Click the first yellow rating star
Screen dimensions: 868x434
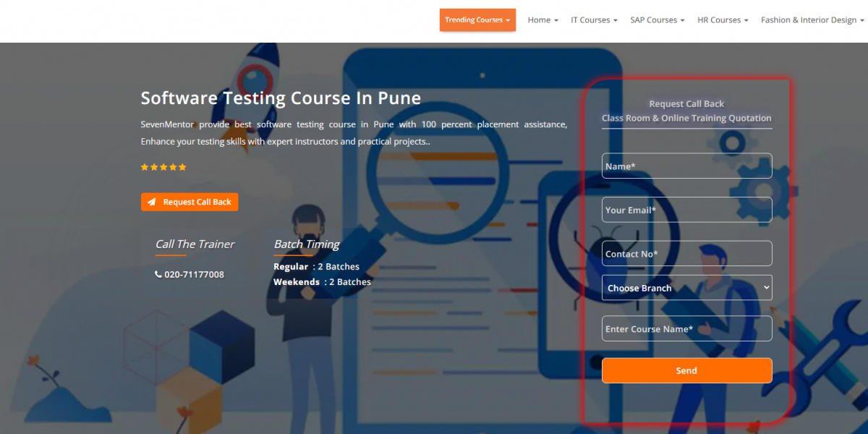pos(145,167)
